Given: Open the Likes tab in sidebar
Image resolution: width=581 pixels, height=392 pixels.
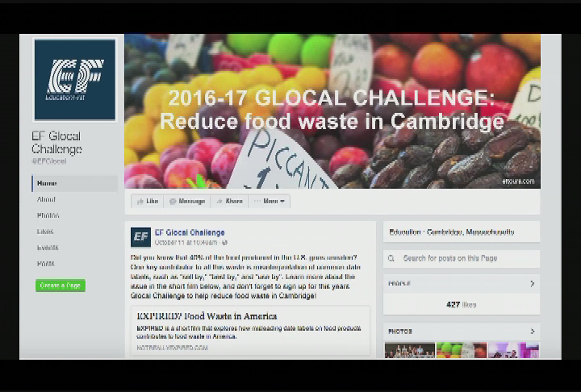Looking at the screenshot, I should [45, 231].
